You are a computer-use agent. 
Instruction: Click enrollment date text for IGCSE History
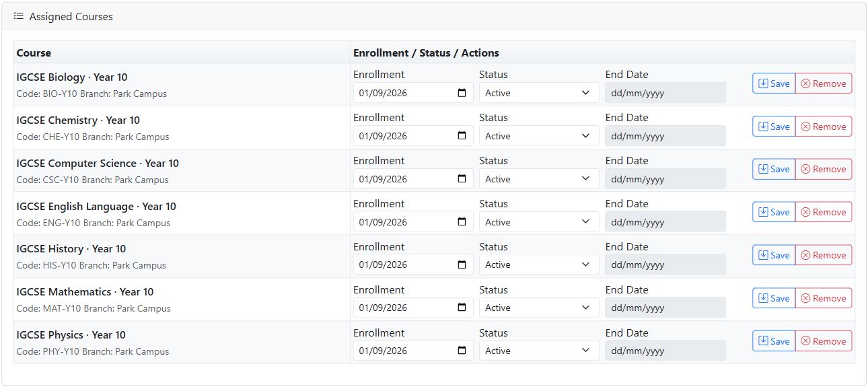click(x=383, y=264)
